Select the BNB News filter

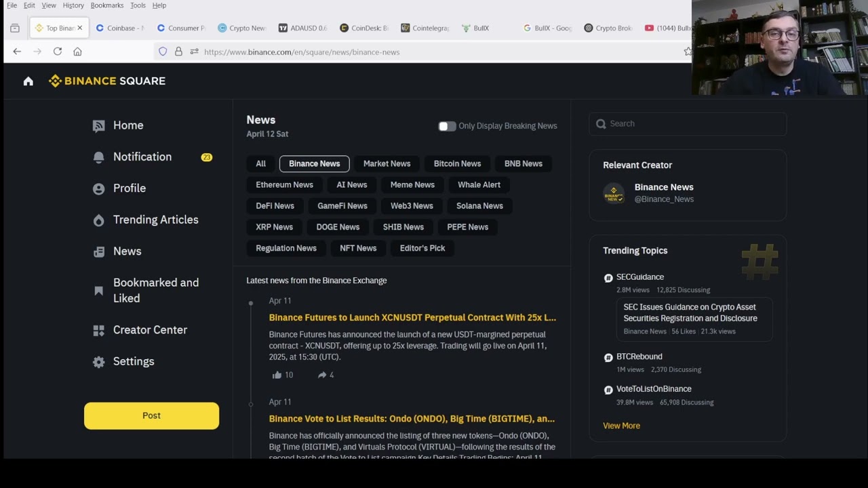click(524, 164)
